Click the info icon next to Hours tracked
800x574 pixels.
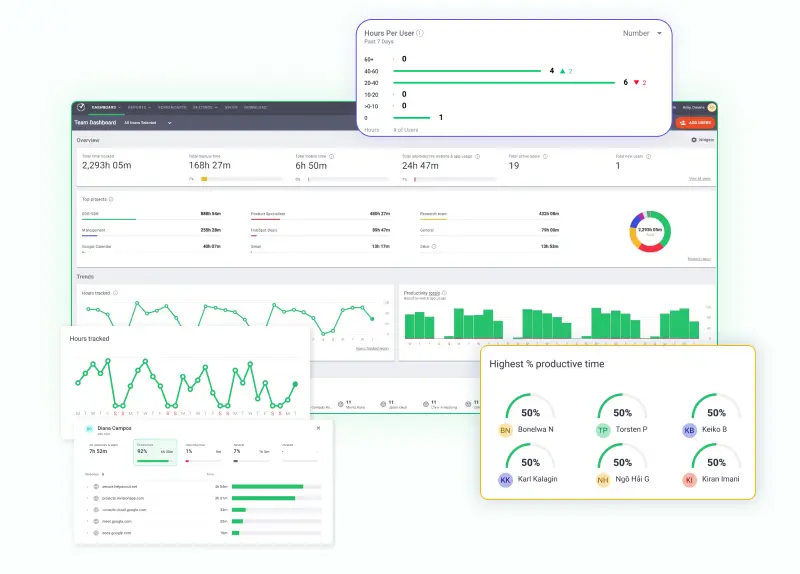[x=115, y=293]
